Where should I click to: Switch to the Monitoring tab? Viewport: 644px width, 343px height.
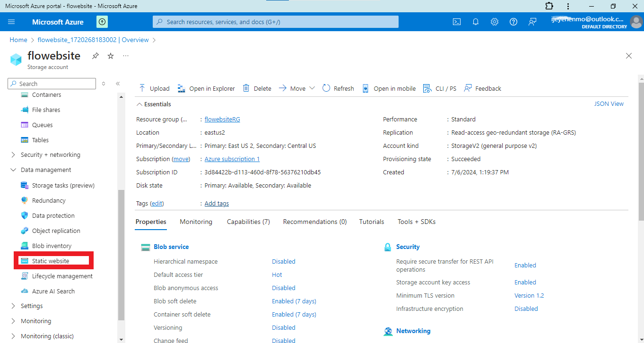click(196, 222)
